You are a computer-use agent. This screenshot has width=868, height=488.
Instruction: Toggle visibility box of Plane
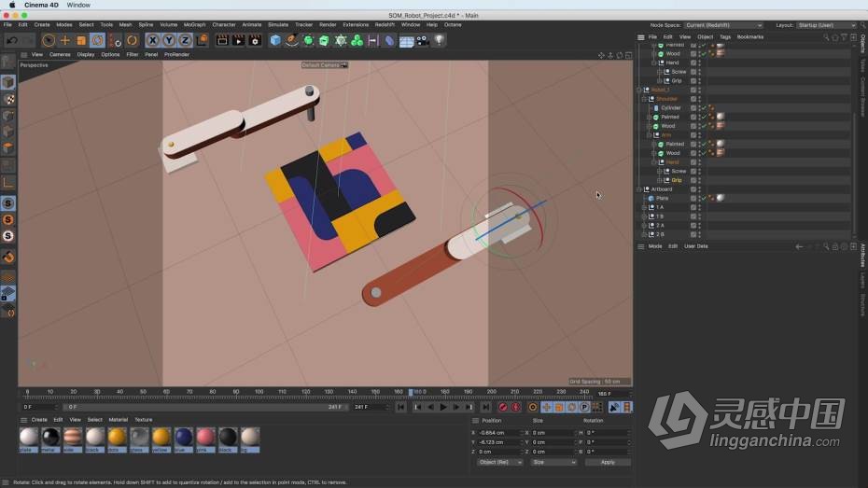[693, 198]
